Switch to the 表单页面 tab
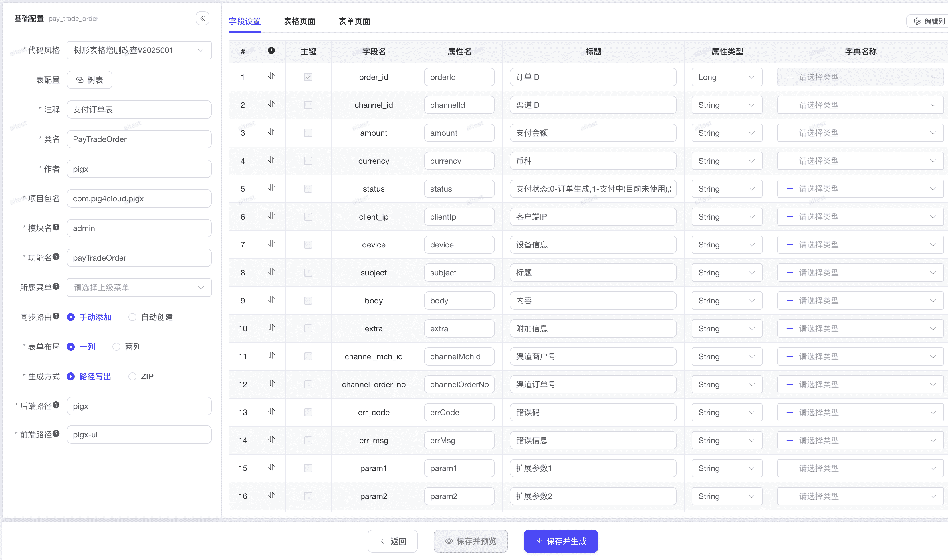Viewport: 948px width, 560px height. tap(354, 21)
